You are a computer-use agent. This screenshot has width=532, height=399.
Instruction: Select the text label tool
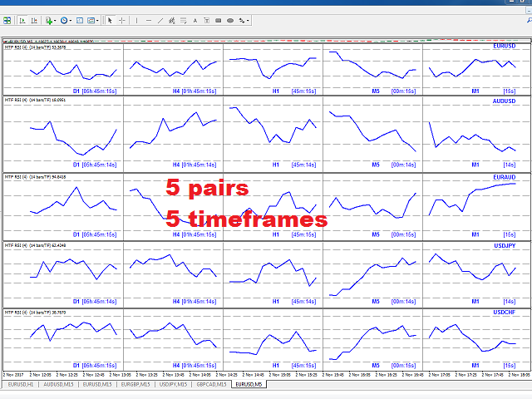(x=207, y=21)
